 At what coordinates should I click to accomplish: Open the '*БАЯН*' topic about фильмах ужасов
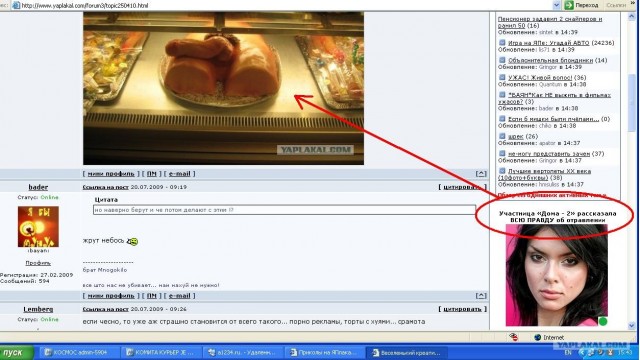(x=554, y=98)
